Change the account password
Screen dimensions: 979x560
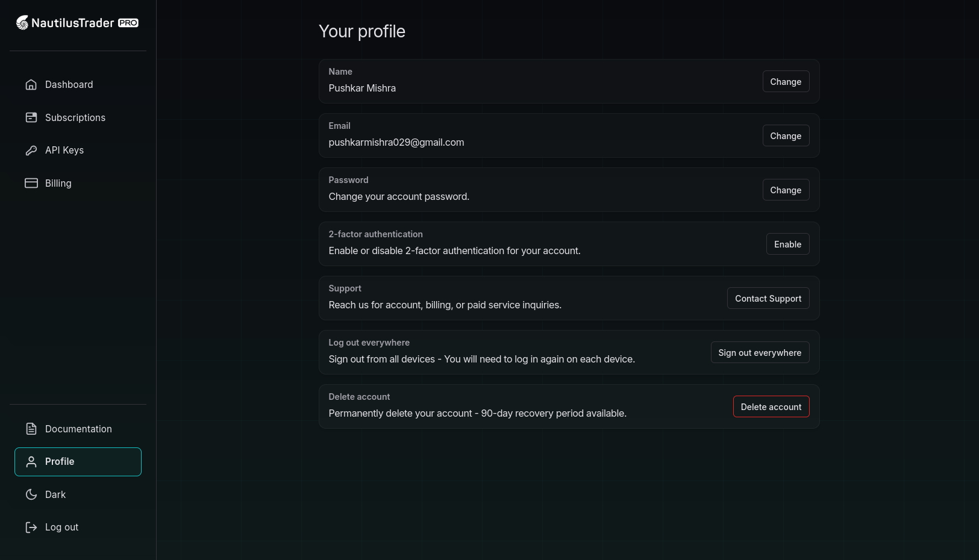point(786,190)
